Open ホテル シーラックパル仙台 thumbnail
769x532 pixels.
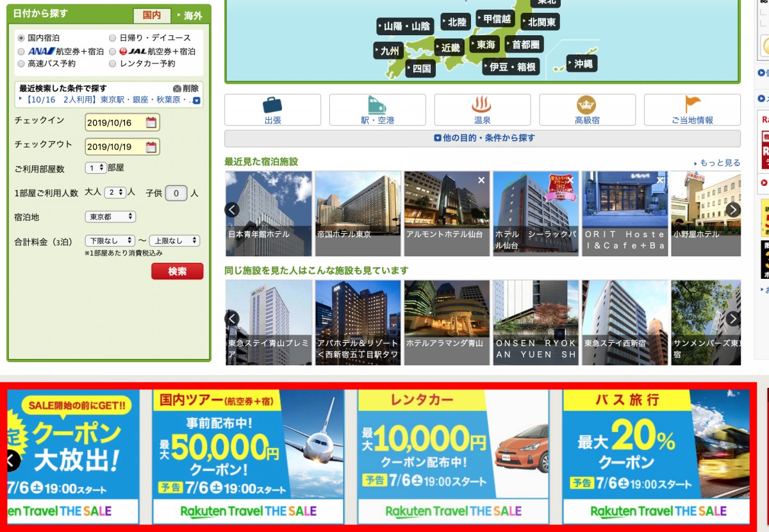point(536,213)
